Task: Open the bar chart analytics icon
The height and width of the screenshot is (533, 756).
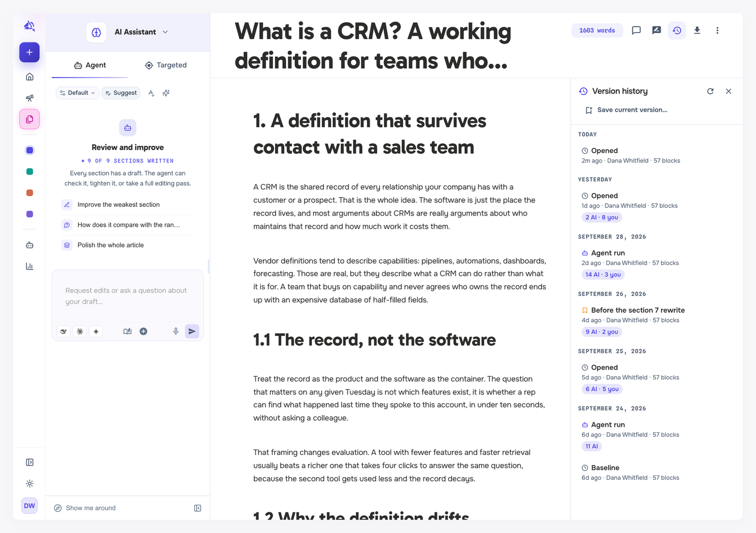Action: point(29,266)
